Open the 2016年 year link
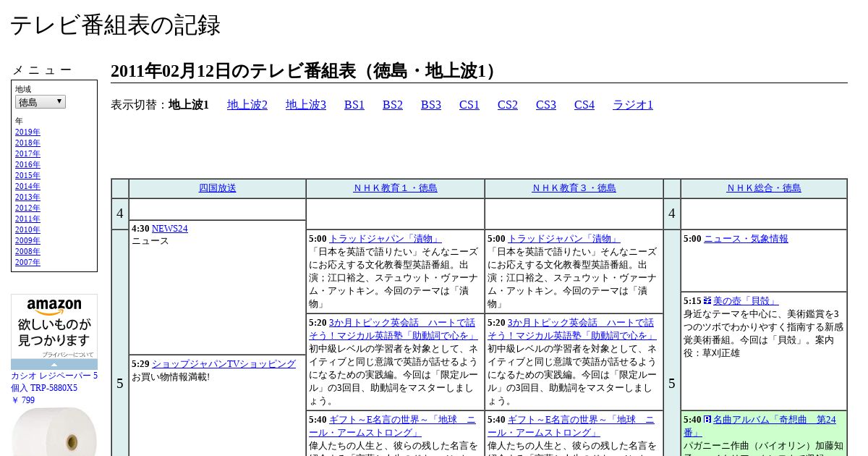Viewport: 868px width, 456px height. (27, 164)
